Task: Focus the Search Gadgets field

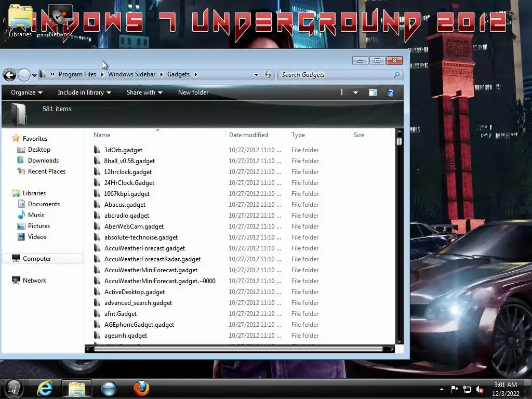Action: click(340, 75)
